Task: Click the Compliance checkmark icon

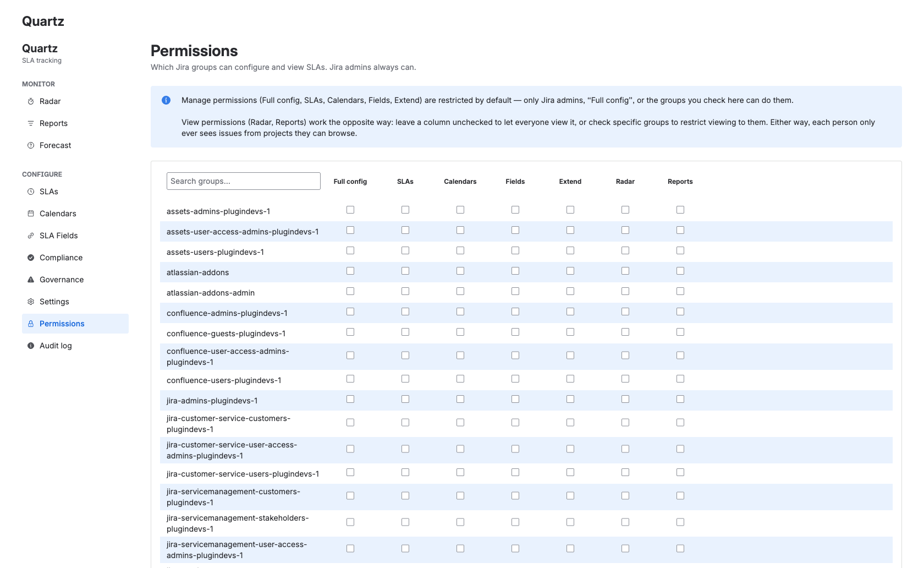Action: pos(31,258)
